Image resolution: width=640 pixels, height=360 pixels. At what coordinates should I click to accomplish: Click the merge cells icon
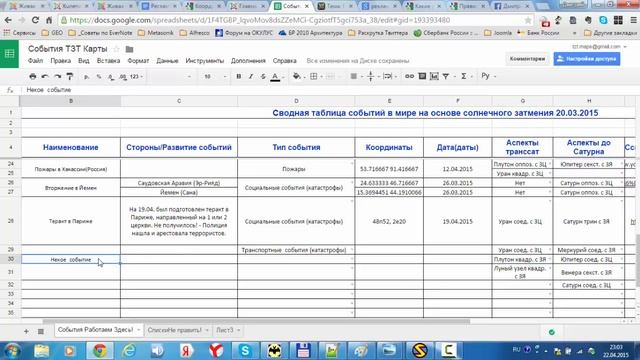pyautogui.click(x=331, y=76)
